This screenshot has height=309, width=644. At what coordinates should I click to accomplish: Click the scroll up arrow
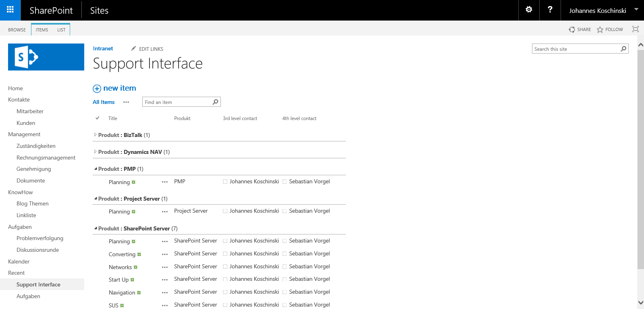pos(640,45)
